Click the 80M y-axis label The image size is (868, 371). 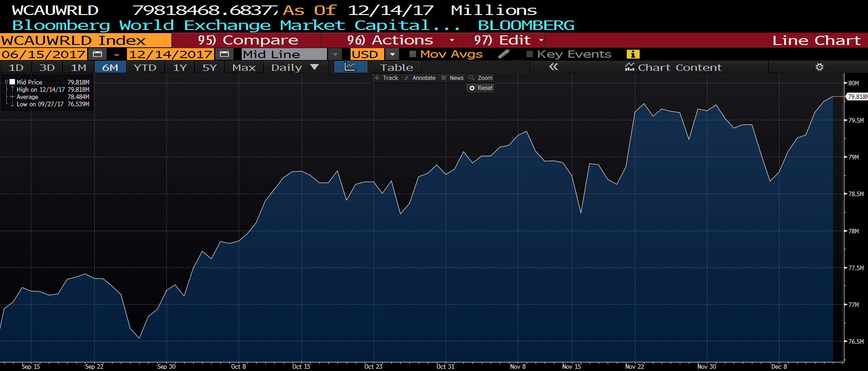[853, 83]
